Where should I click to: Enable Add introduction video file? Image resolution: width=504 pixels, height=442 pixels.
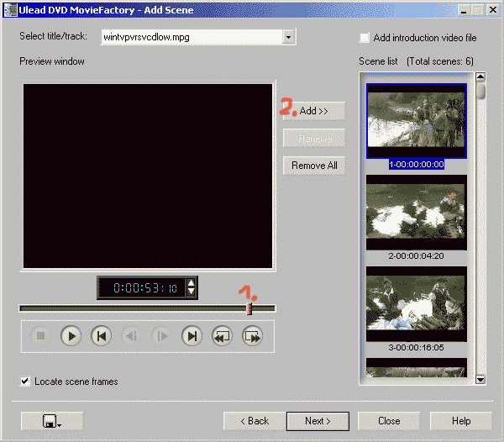pos(365,38)
